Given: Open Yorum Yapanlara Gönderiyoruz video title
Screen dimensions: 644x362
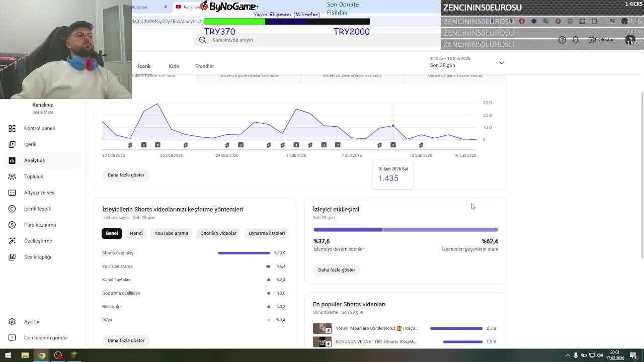Looking at the screenshot, I should [377, 328].
